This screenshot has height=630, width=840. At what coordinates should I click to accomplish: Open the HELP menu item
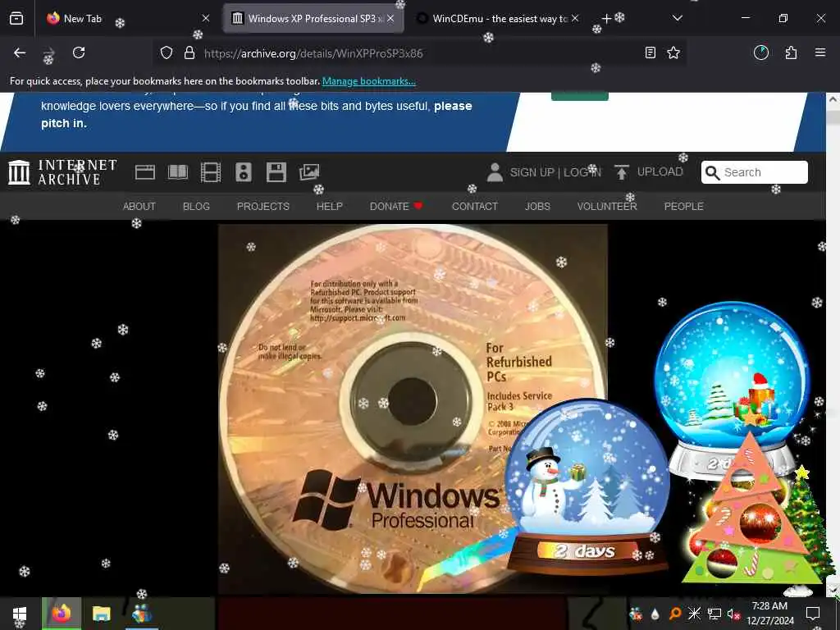click(x=330, y=206)
